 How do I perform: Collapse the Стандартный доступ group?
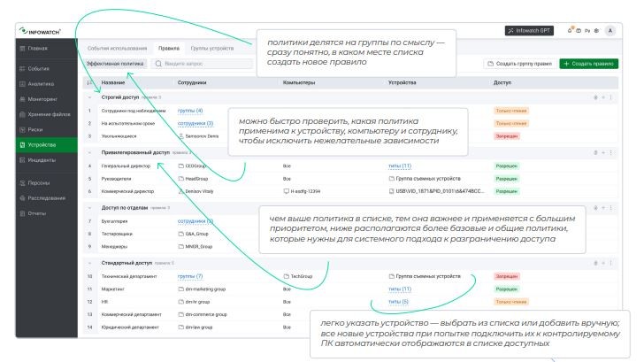(x=89, y=263)
